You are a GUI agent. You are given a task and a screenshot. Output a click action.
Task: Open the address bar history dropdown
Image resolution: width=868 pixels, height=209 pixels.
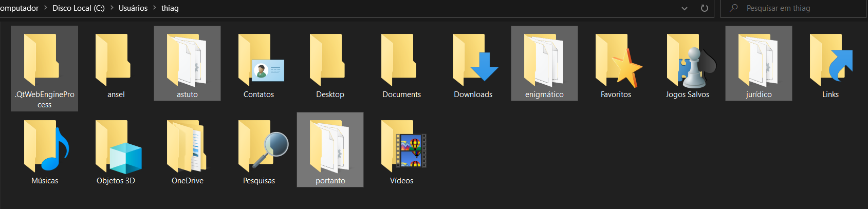pos(685,8)
